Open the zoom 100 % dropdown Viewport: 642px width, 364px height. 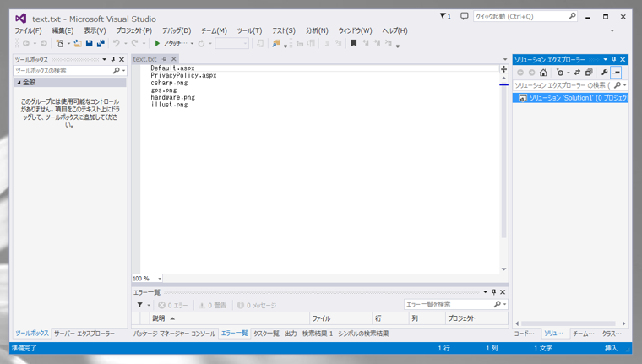(160, 279)
